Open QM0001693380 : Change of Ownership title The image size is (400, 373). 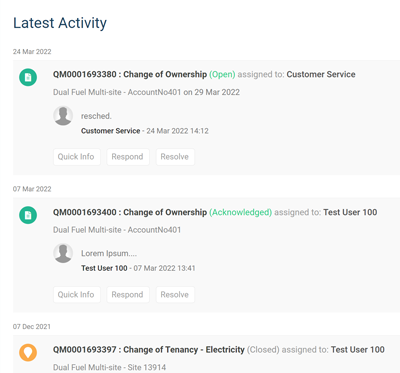click(x=130, y=74)
